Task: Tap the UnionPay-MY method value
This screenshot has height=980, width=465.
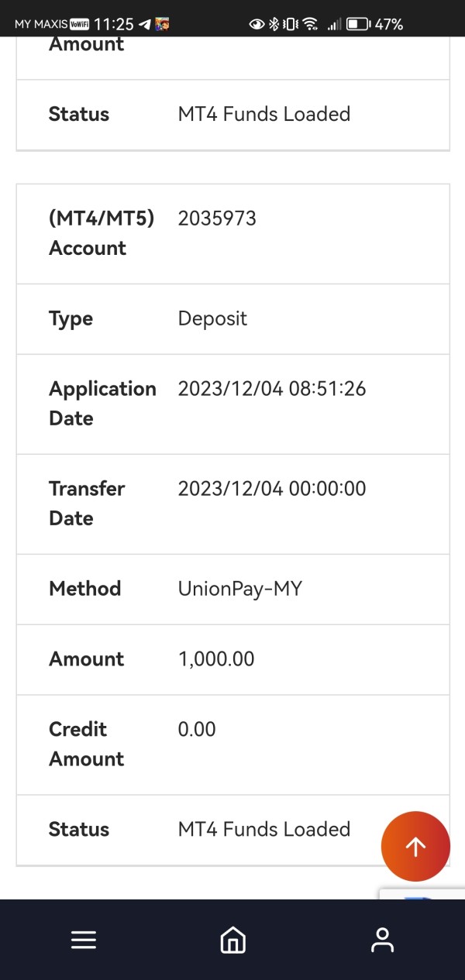Action: pyautogui.click(x=239, y=589)
